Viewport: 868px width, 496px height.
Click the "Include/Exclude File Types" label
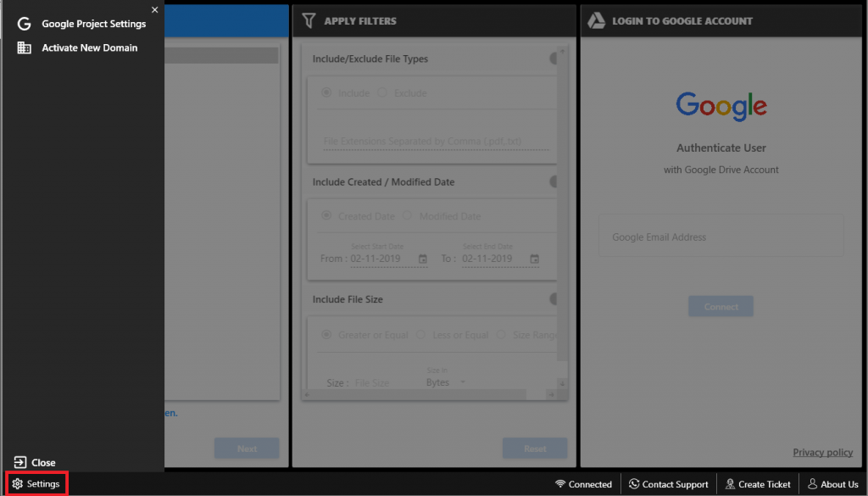pyautogui.click(x=370, y=59)
